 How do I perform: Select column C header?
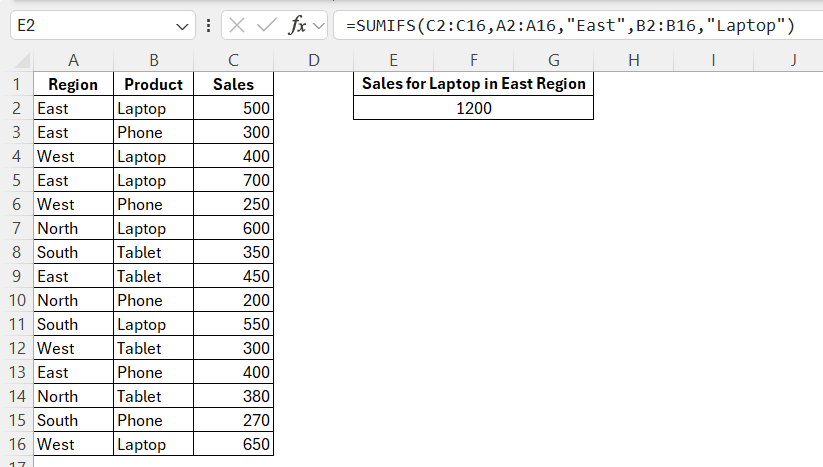point(233,60)
